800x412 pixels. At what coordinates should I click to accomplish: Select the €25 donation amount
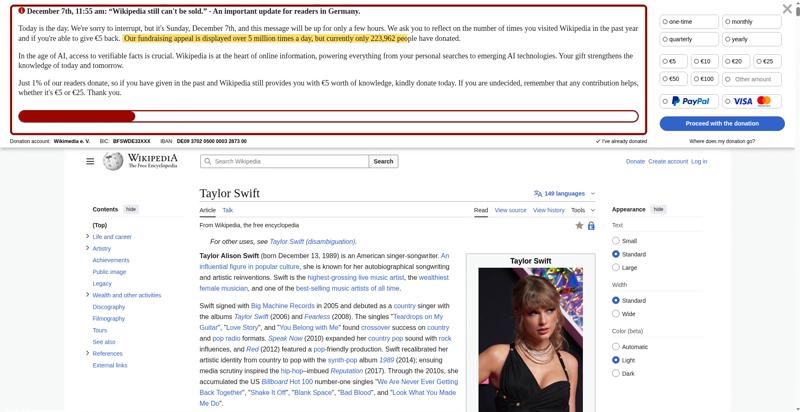pos(765,61)
